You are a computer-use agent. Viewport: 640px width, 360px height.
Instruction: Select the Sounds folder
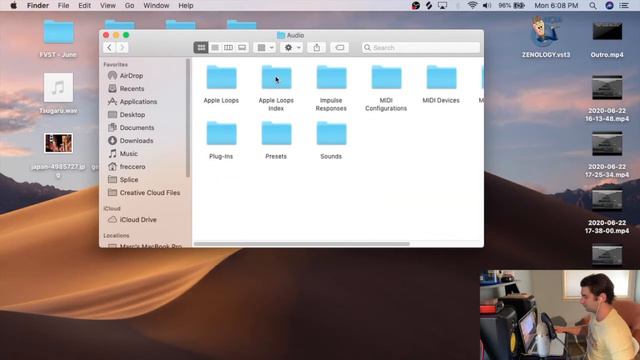pos(331,133)
